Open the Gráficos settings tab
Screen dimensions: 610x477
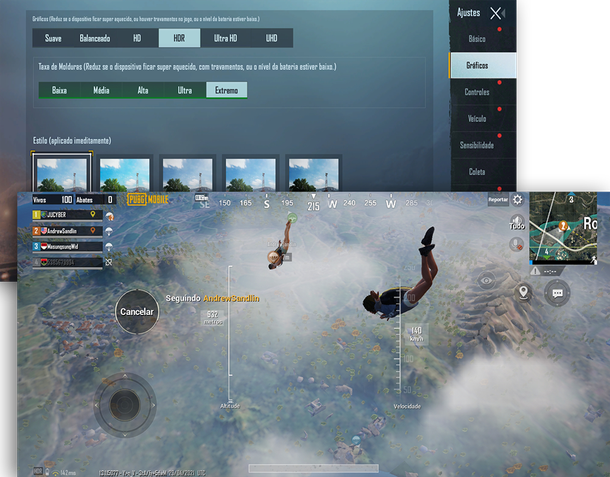click(x=483, y=65)
